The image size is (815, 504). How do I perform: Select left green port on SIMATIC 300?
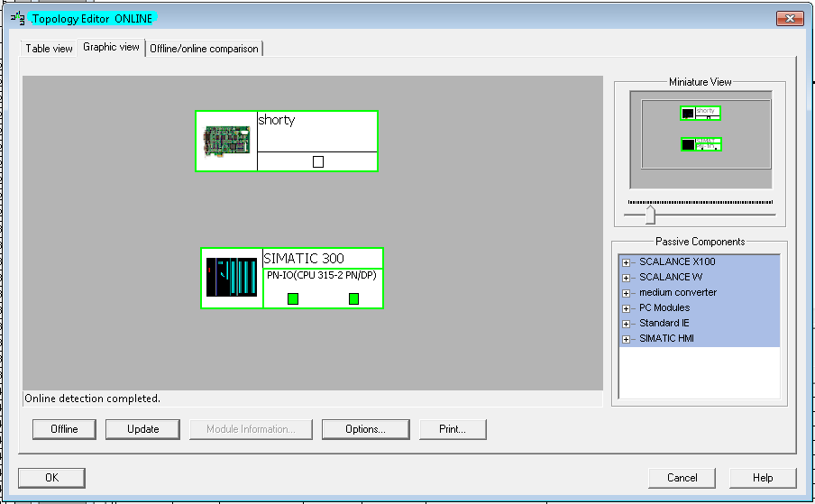pyautogui.click(x=293, y=298)
